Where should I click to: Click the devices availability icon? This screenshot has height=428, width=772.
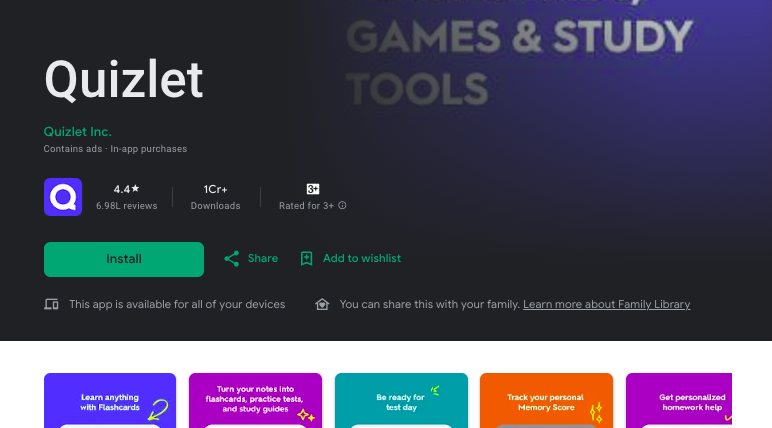51,304
